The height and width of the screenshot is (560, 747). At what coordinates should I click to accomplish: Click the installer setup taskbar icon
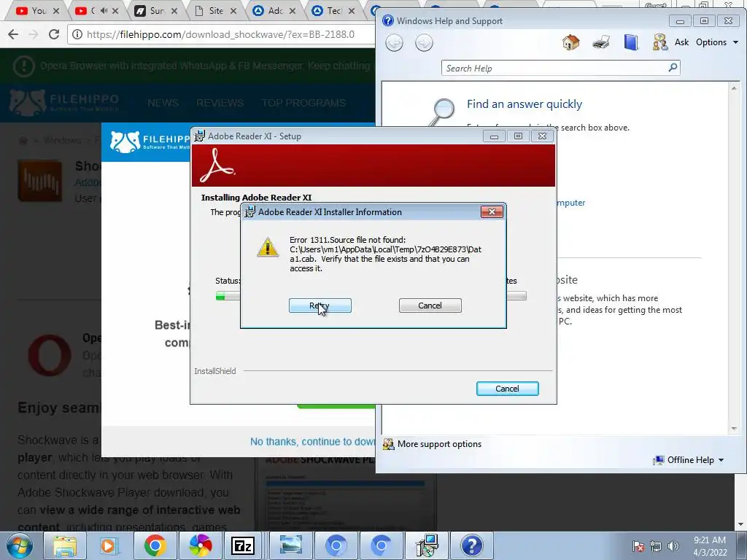426,545
